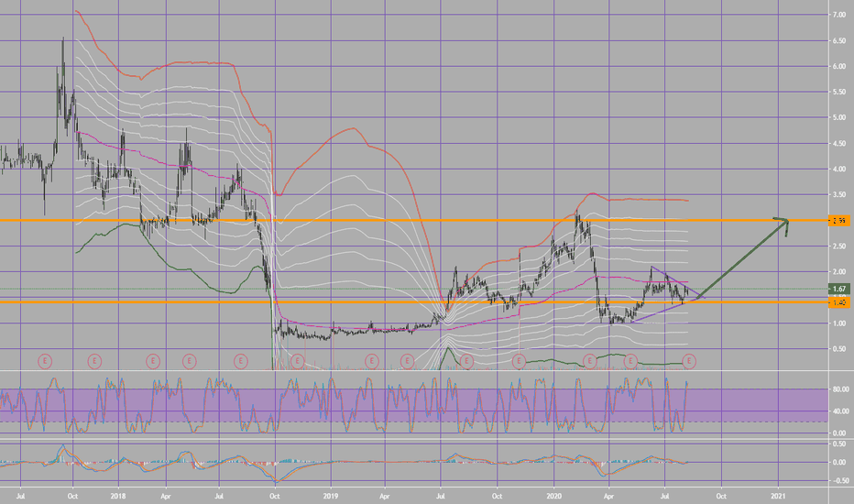The height and width of the screenshot is (504, 854).
Task: Open the May 2020 earnings E marker
Action: [x=630, y=361]
